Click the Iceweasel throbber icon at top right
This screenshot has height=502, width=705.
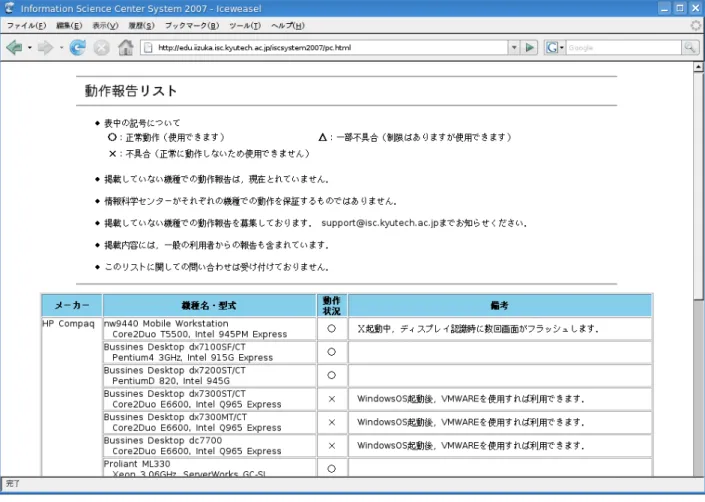[x=696, y=26]
